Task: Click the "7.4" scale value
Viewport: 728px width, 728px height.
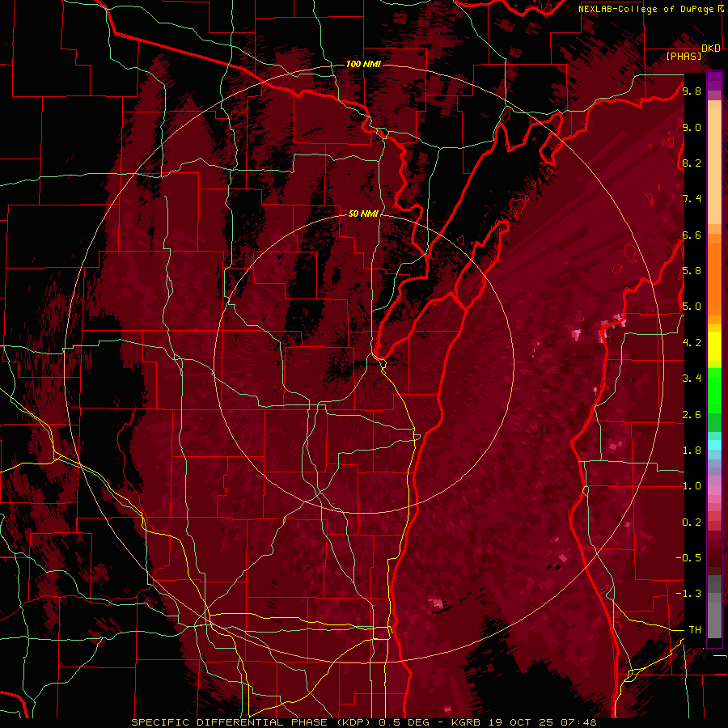Action: tap(692, 199)
